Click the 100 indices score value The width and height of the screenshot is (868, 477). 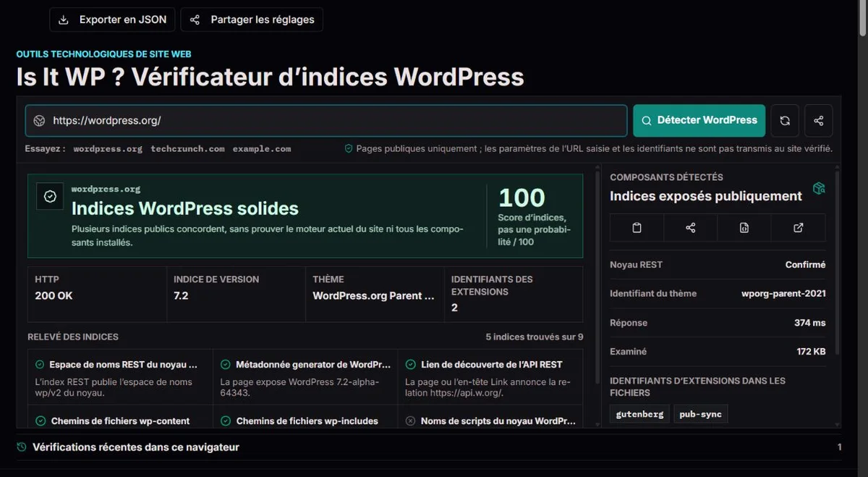(522, 198)
